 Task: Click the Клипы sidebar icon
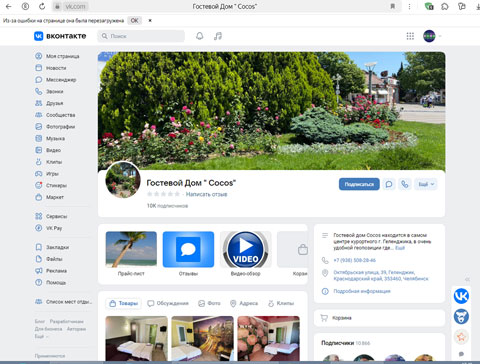[39, 162]
